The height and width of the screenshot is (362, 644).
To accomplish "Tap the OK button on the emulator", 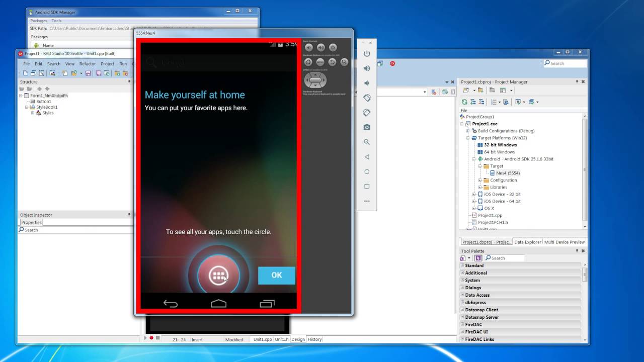I will (276, 275).
